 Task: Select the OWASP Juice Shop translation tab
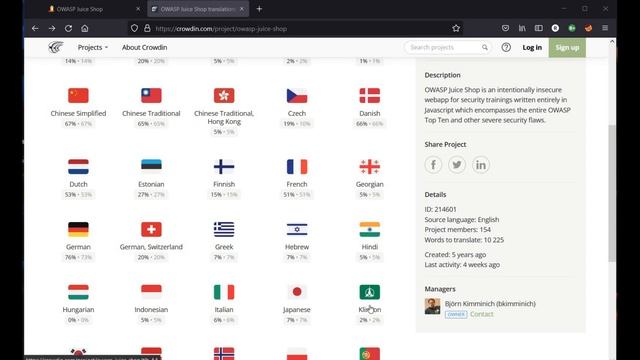198,9
